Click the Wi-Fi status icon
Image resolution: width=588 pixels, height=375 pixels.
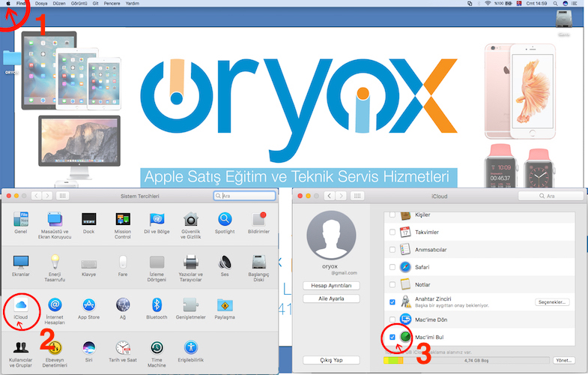tap(488, 4)
